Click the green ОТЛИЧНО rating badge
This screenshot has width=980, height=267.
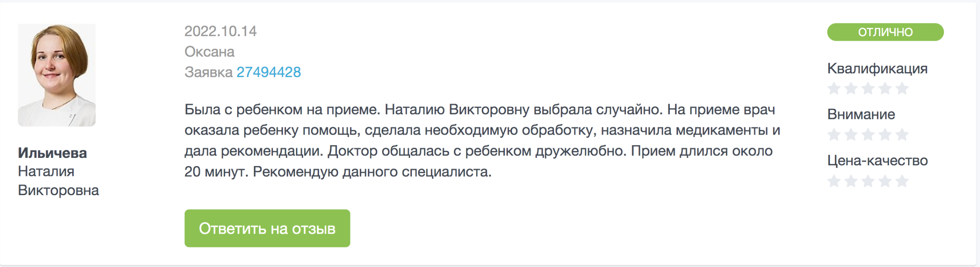885,32
